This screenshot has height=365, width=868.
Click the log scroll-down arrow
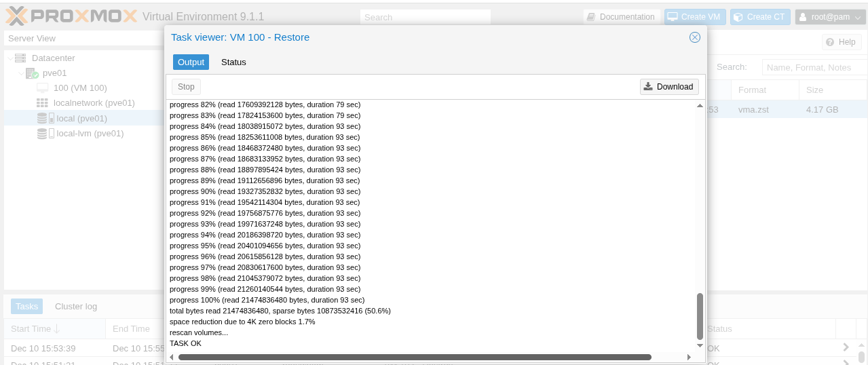click(700, 345)
